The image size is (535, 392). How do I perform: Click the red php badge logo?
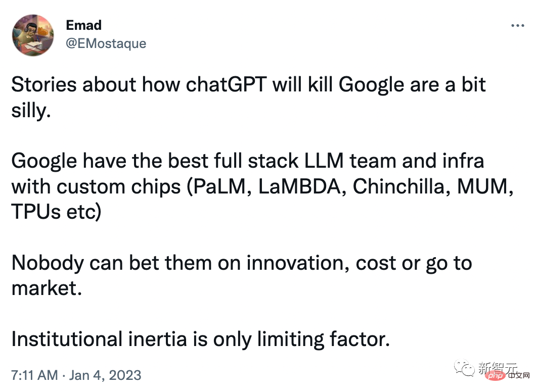point(496,376)
